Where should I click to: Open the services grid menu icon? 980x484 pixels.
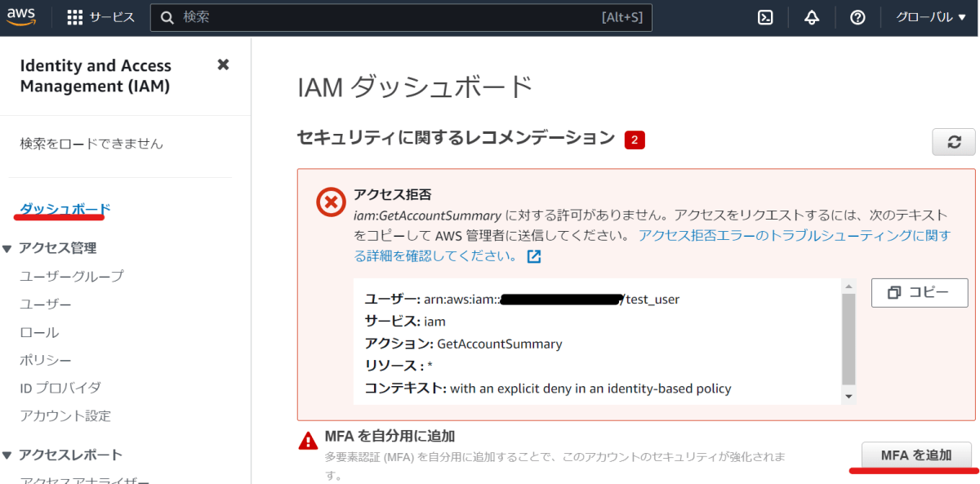[x=75, y=18]
